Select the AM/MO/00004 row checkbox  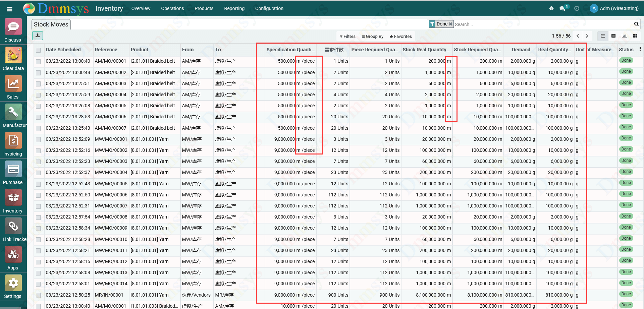pyautogui.click(x=38, y=95)
